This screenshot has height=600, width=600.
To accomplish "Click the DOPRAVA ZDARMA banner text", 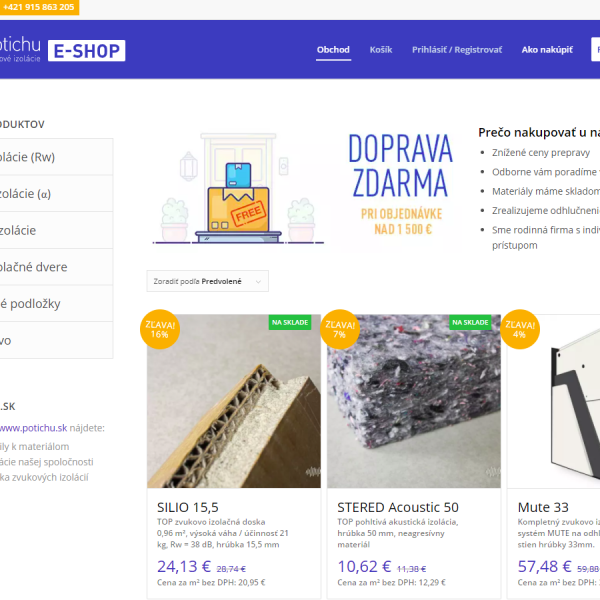I will (400, 166).
